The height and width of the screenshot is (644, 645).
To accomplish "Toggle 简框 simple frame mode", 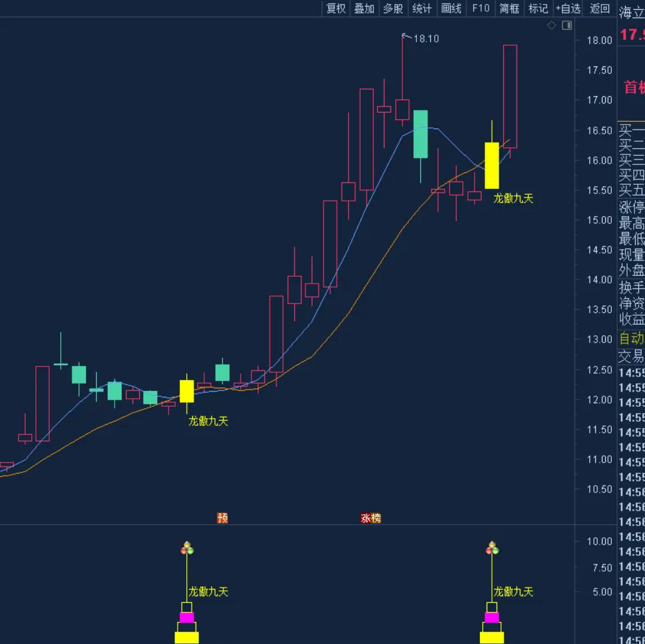I will 509,9.
